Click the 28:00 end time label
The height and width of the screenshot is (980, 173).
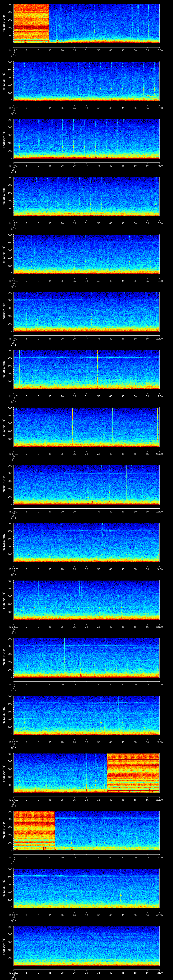point(159,800)
